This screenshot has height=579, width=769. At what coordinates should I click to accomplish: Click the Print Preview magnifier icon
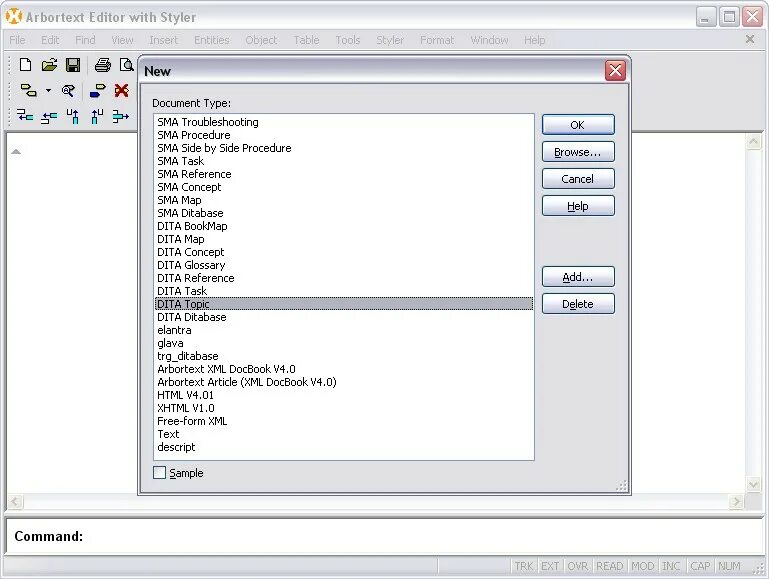tap(127, 65)
